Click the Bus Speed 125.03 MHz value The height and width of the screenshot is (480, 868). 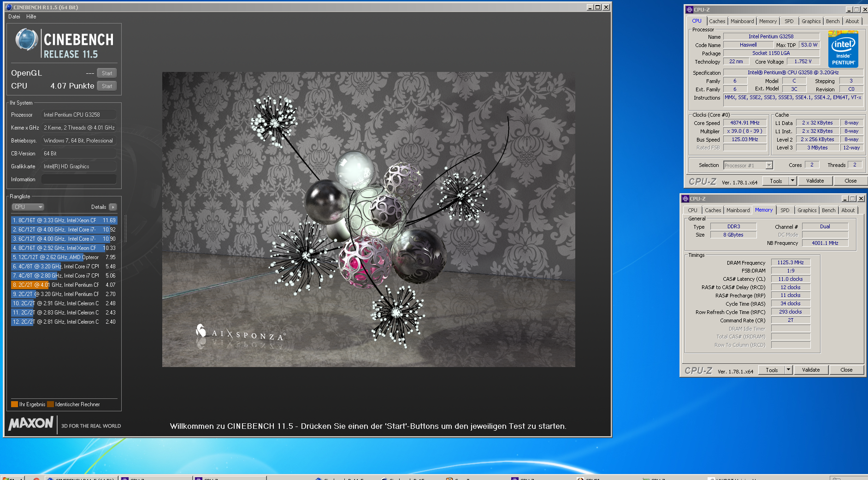coord(745,140)
